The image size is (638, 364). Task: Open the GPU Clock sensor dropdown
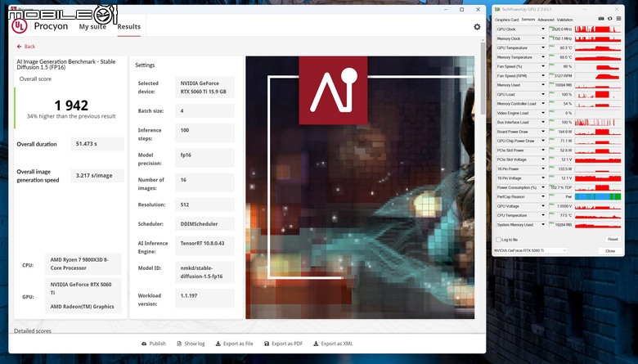tap(543, 29)
